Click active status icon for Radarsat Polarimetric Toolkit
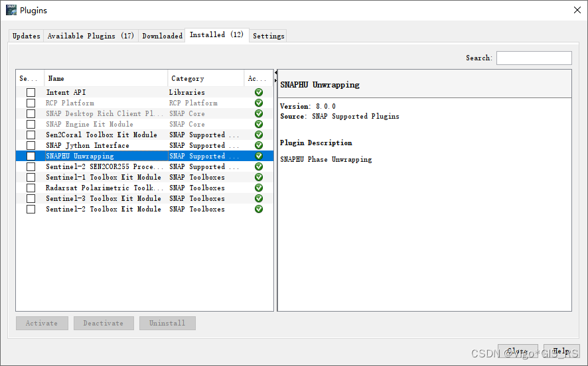588x366 pixels. [259, 188]
